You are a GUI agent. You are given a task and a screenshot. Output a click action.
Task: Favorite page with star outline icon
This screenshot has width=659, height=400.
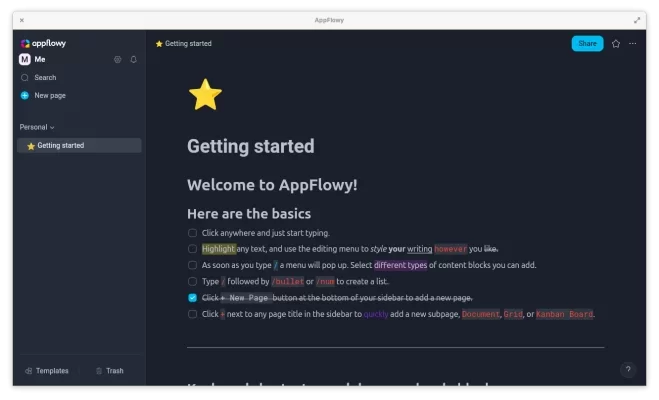pyautogui.click(x=616, y=44)
